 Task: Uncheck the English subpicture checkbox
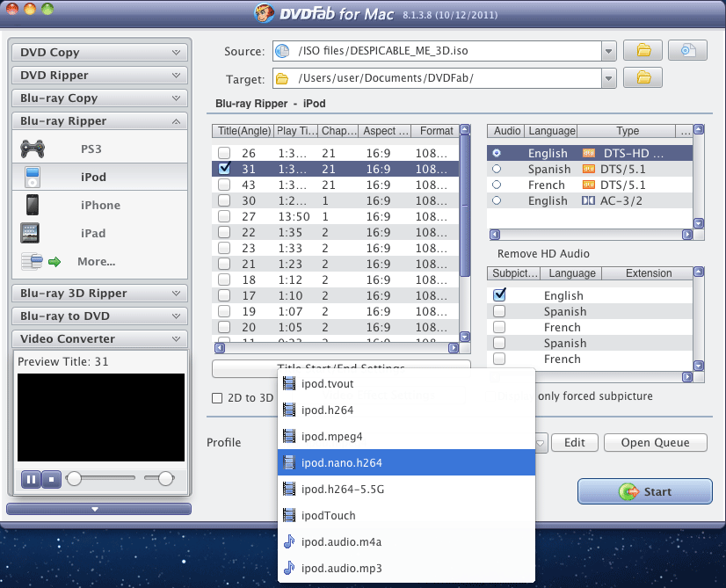point(499,294)
